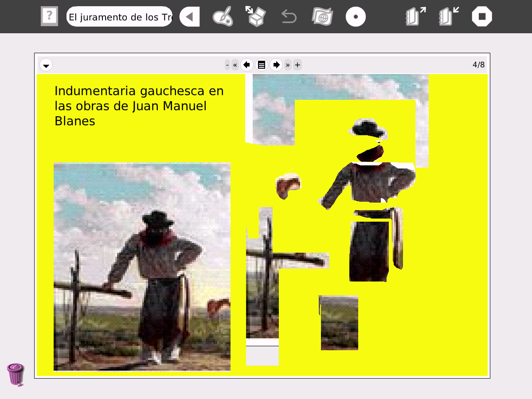Click the notebook import icon with inward arrow
The image size is (532, 399).
click(x=449, y=16)
